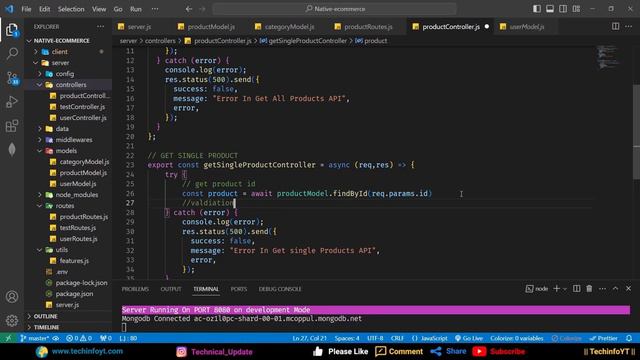Expand the client folder
Viewport: 640px width, 360px height.
pos(36,52)
